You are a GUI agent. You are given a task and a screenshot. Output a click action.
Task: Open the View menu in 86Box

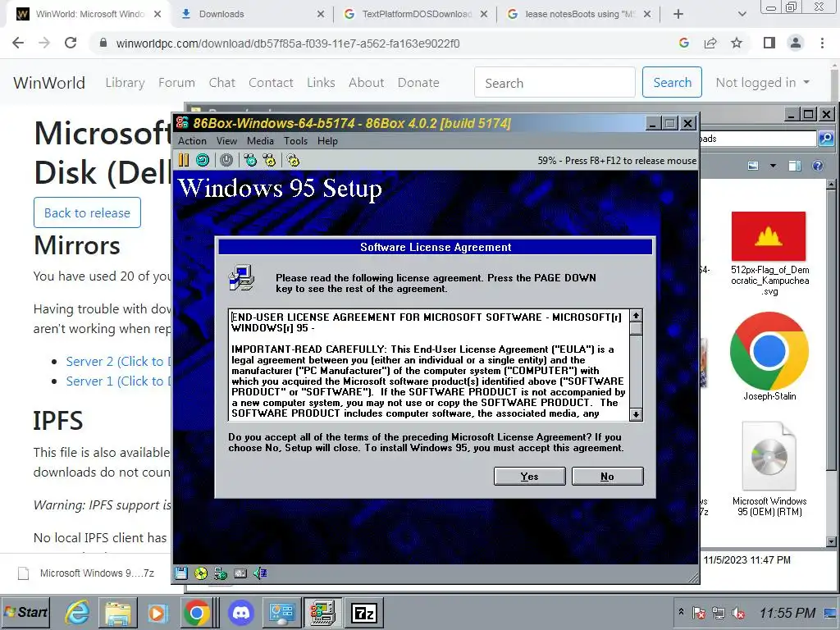(226, 141)
